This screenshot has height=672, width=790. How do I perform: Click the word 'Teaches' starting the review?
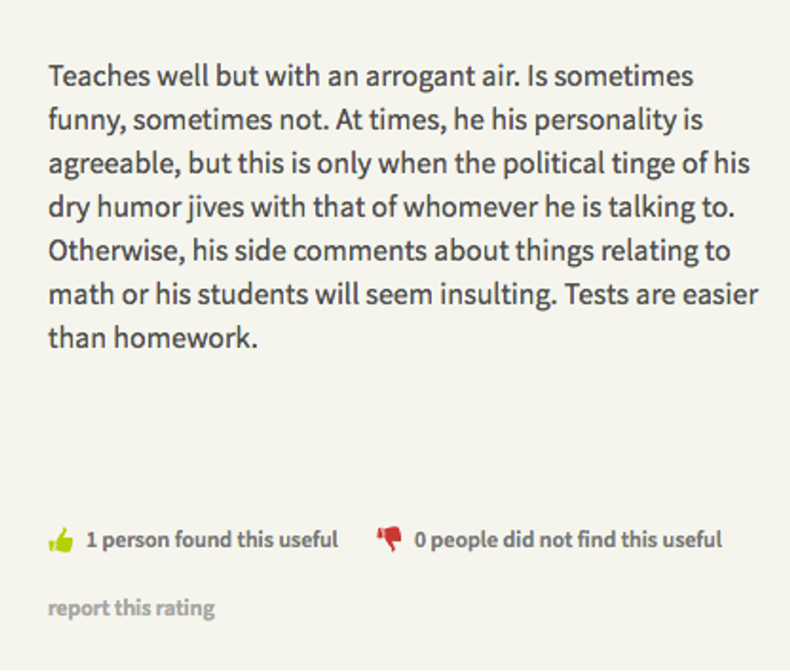[x=99, y=77]
